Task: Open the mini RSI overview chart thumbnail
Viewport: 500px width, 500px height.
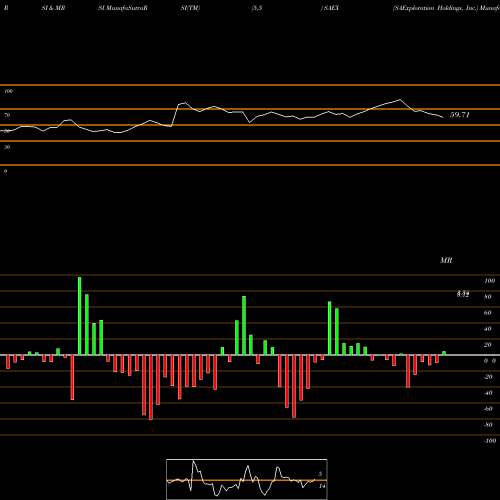Action: [247, 479]
